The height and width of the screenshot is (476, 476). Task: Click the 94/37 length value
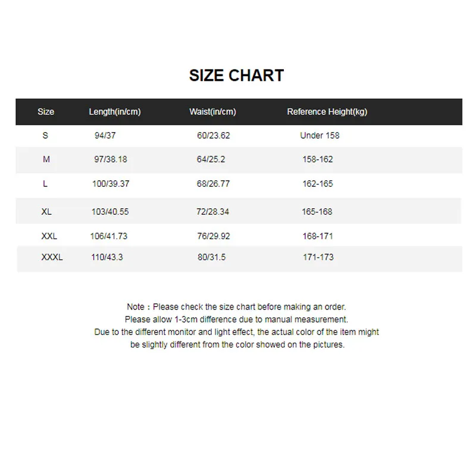[x=105, y=136]
